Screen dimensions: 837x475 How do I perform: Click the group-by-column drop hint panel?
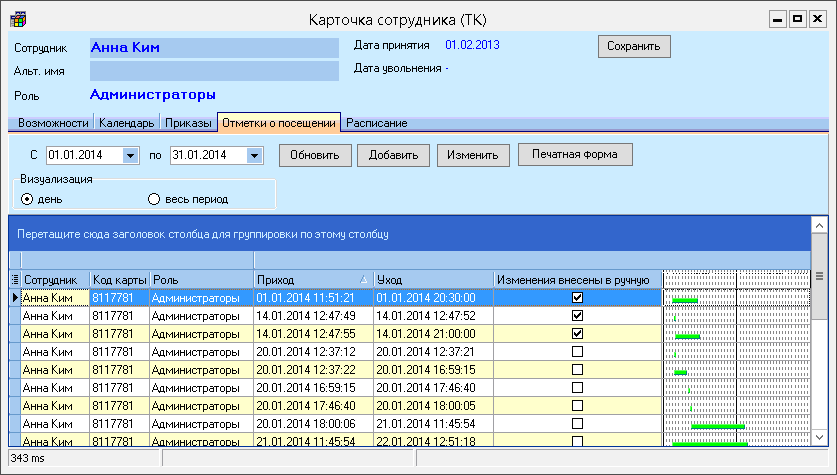coord(409,234)
